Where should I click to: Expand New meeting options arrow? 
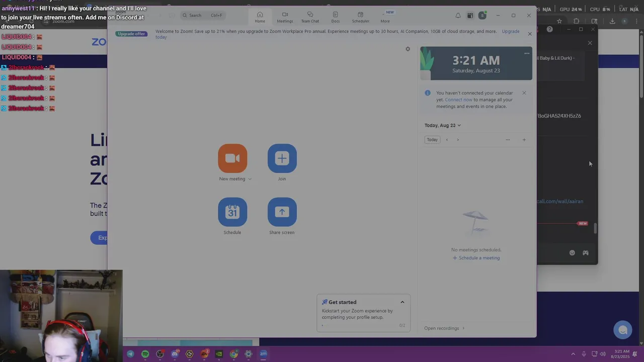[250, 179]
